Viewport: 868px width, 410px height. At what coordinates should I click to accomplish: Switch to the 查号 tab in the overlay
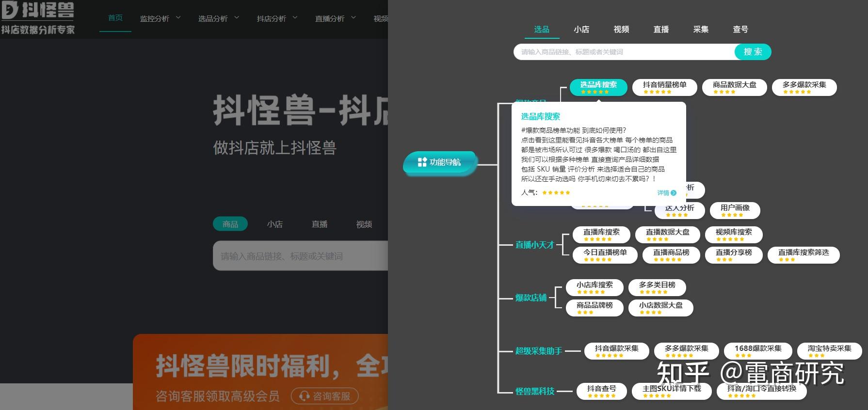point(740,30)
